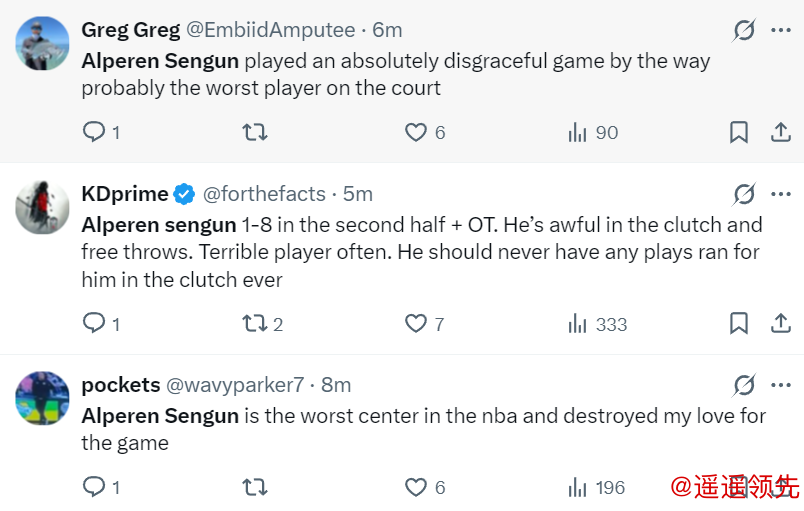Viewport: 804px width, 511px height.
Task: Open pockets' profile avatar
Action: click(42, 398)
